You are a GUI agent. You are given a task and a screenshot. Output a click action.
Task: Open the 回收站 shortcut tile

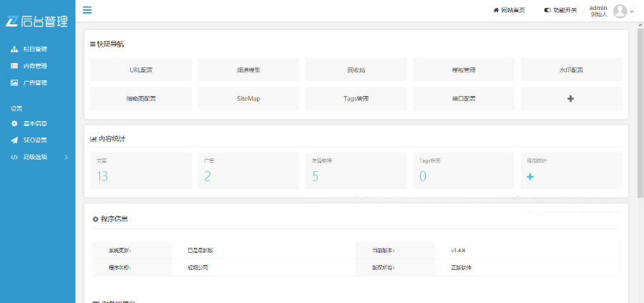356,70
